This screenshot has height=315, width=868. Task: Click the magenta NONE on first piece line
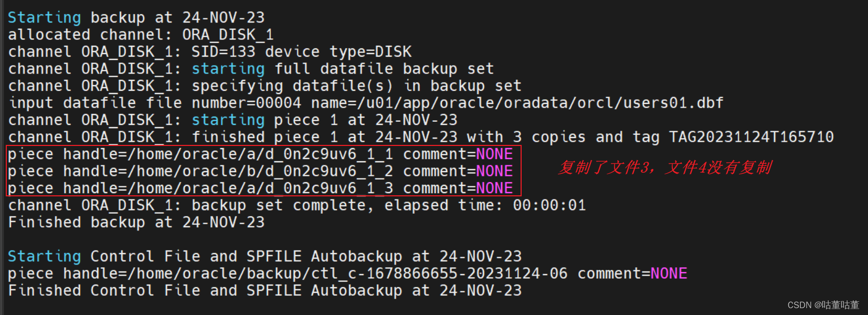tap(494, 154)
